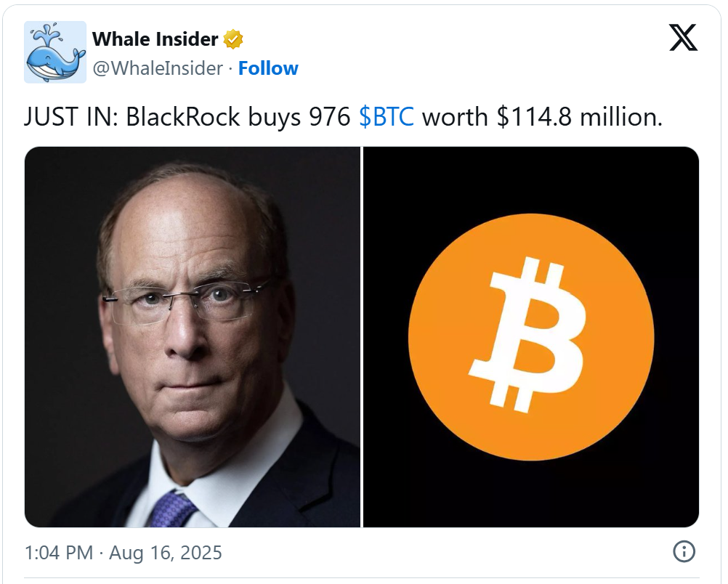Click the 'worth $114.8 million' text
This screenshot has width=728, height=584.
click(x=542, y=116)
